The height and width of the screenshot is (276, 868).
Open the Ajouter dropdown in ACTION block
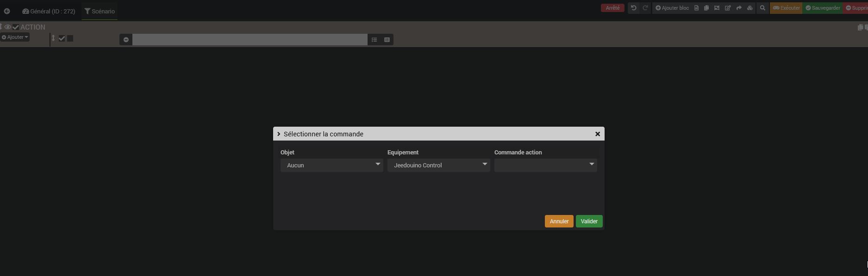click(15, 37)
